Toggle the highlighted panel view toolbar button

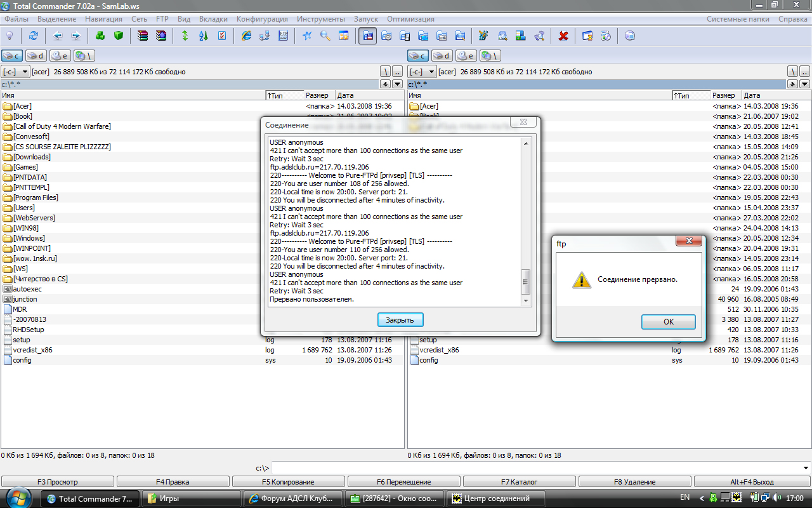(x=367, y=36)
